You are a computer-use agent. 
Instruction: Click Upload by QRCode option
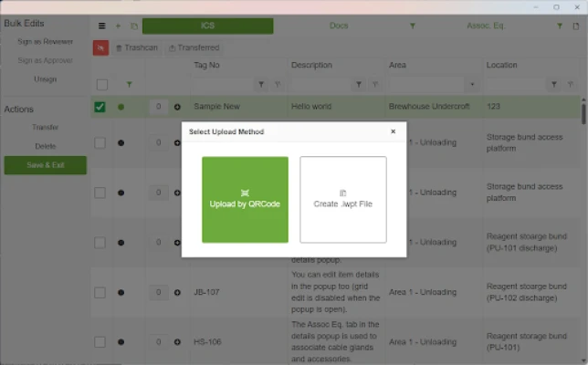[245, 199]
